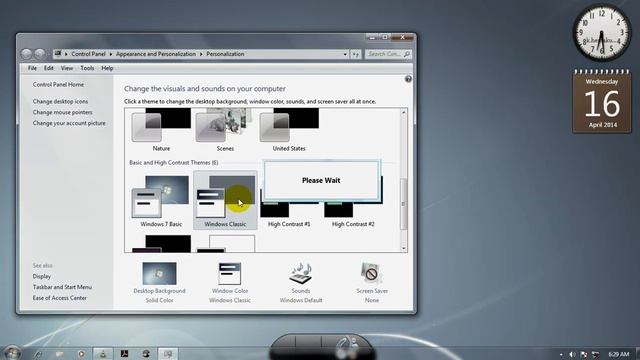Open the Help menu
This screenshot has width=640, height=360.
(107, 68)
